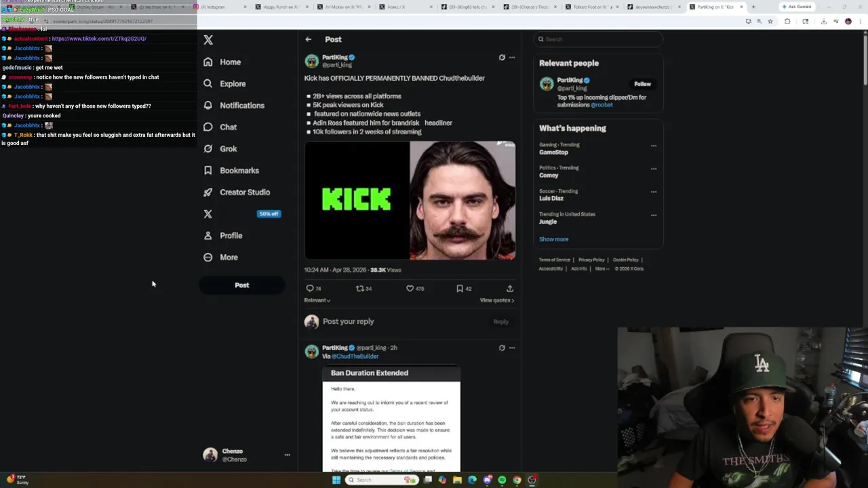868x488 pixels.
Task: Click Show more under What's happening
Action: 554,239
